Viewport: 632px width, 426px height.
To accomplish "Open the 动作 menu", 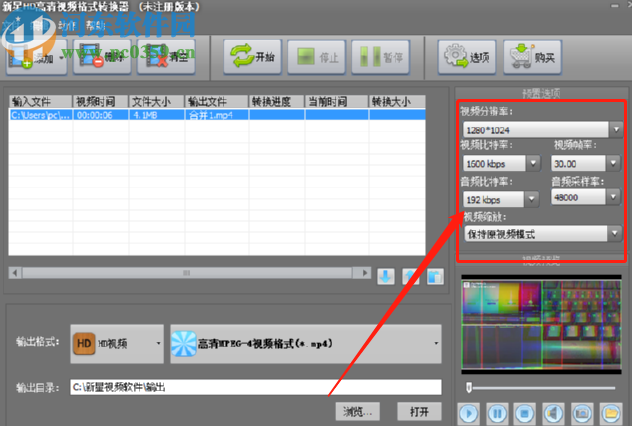I will [67, 26].
